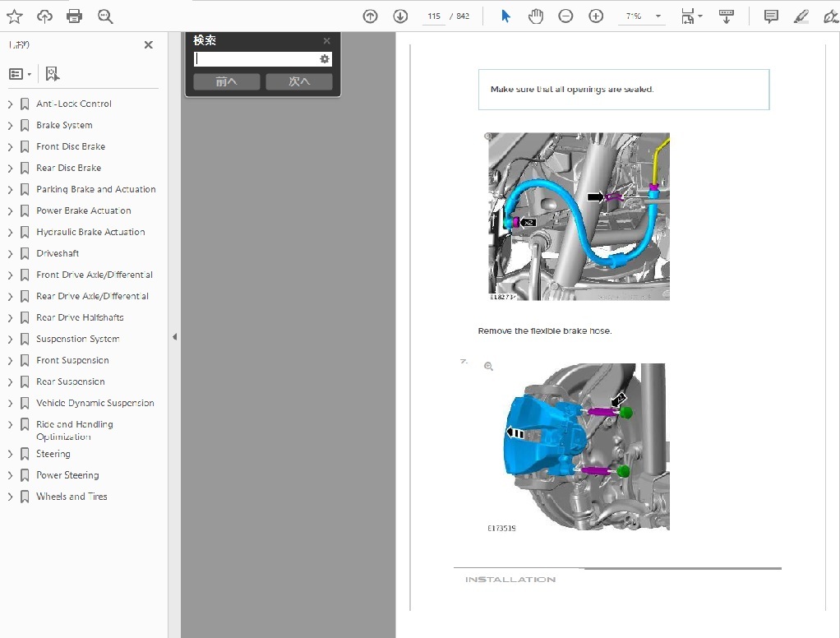The height and width of the screenshot is (638, 840).
Task: Collapse the side panel with arrow handle
Action: [174, 337]
